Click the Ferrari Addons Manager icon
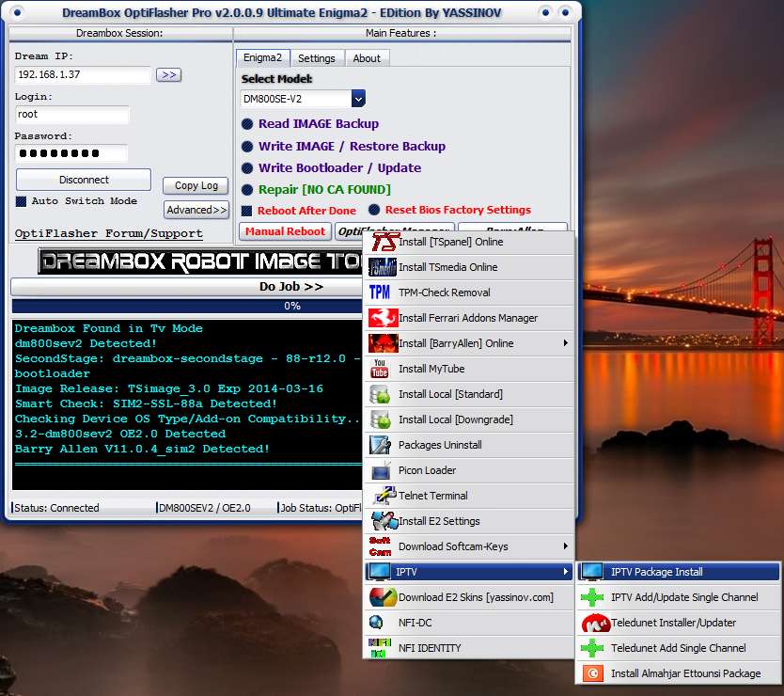Image resolution: width=784 pixels, height=696 pixels. [383, 318]
